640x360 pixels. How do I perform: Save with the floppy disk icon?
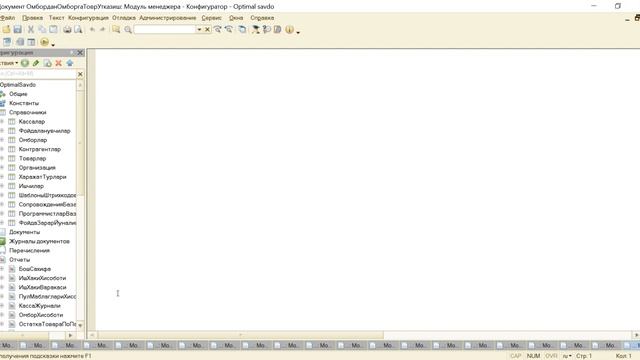click(18, 29)
